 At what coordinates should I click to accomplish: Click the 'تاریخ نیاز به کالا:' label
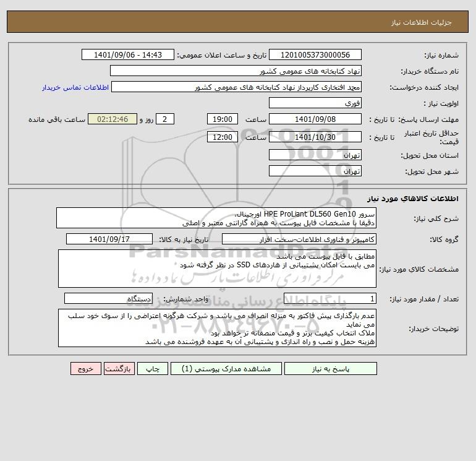pyautogui.click(x=184, y=239)
